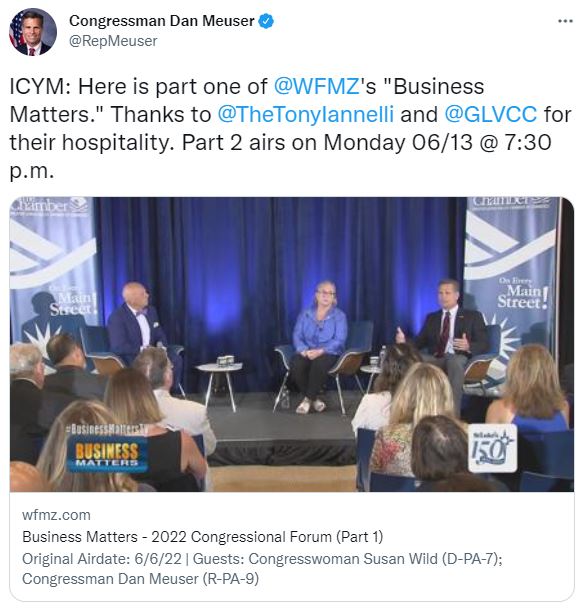Screen dimensions: 586x614
Task: Open the forum video preview thumbnail
Action: tap(292, 344)
